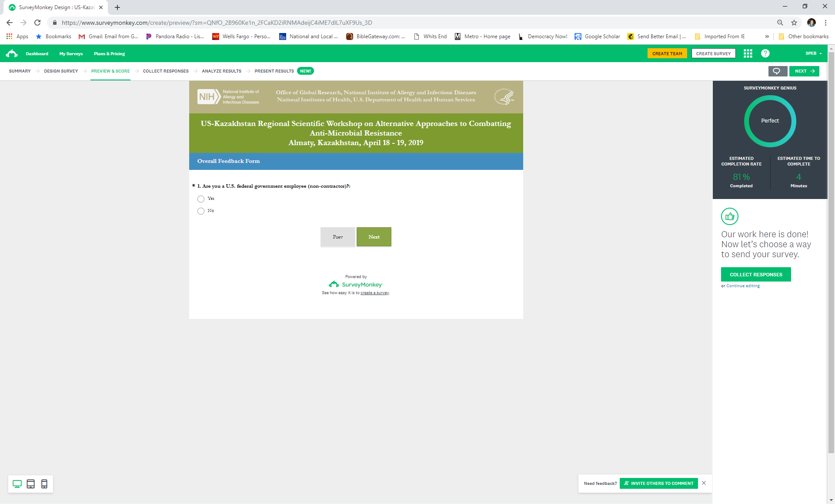Open Chrome's three-dot menu
Screen dimensions: 835x504
click(825, 23)
